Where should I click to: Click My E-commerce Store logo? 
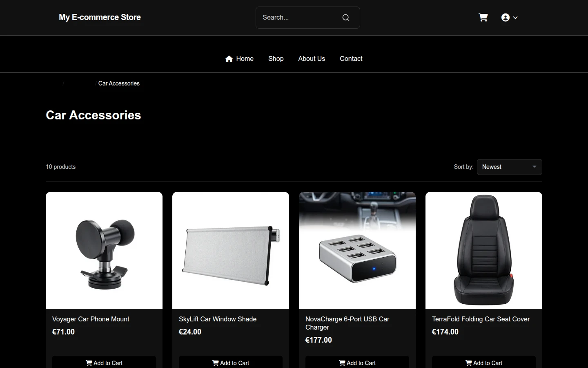pyautogui.click(x=100, y=17)
